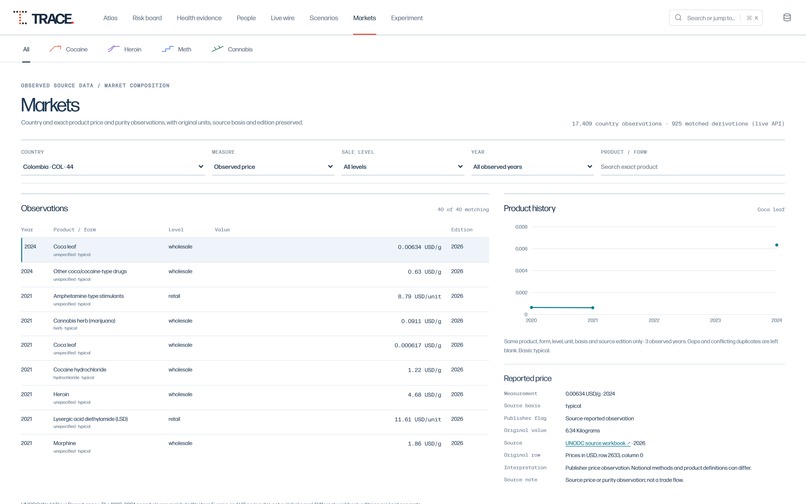Open Scenarios page
The height and width of the screenshot is (504, 806).
323,18
